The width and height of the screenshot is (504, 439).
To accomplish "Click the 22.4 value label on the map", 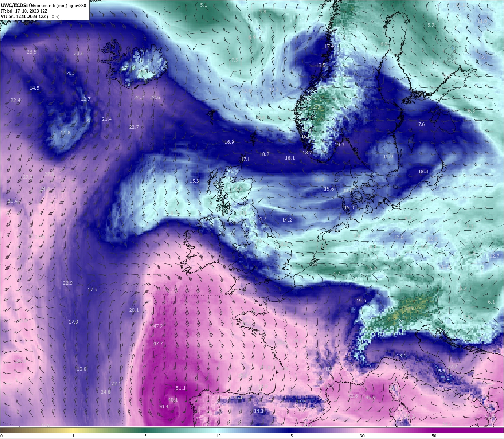I will [15, 100].
